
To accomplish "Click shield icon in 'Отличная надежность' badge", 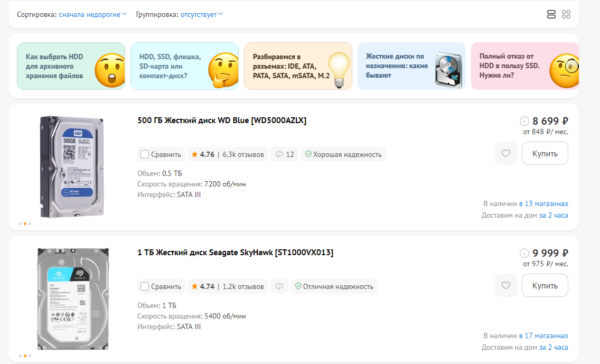I will point(298,286).
